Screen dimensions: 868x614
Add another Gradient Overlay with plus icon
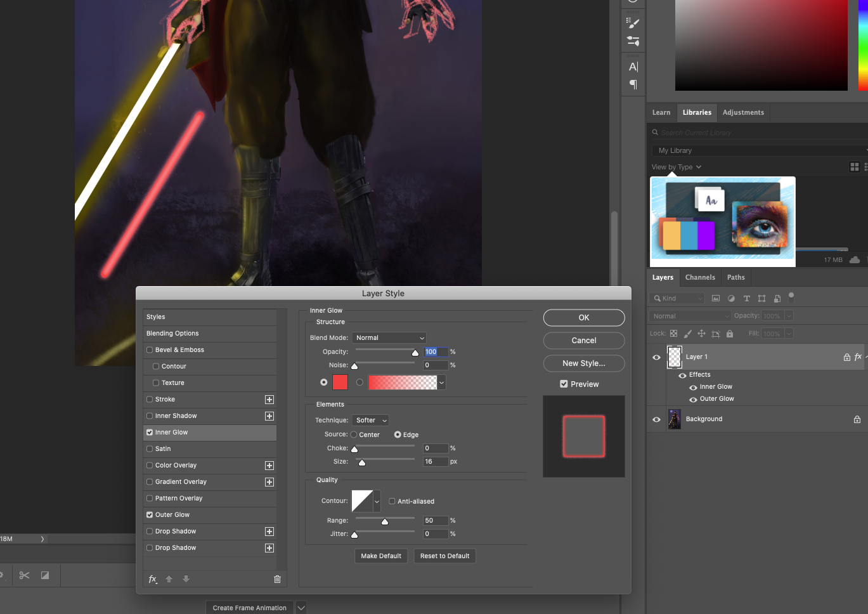(x=269, y=482)
